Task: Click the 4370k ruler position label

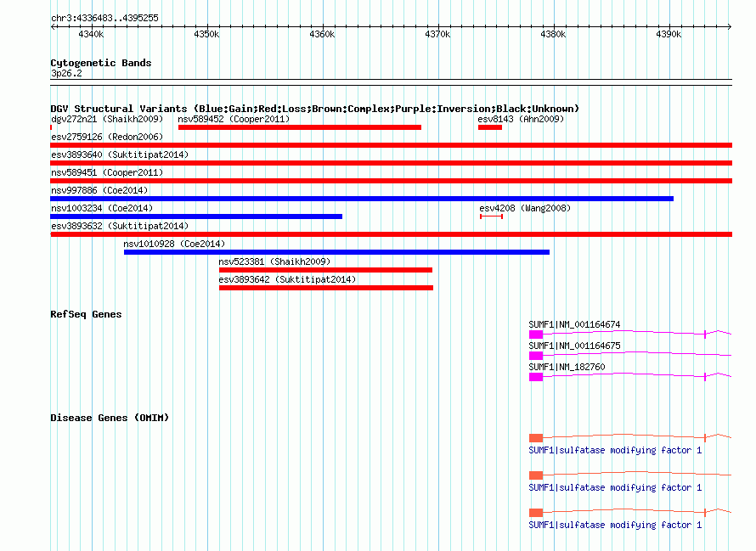Action: pyautogui.click(x=437, y=34)
